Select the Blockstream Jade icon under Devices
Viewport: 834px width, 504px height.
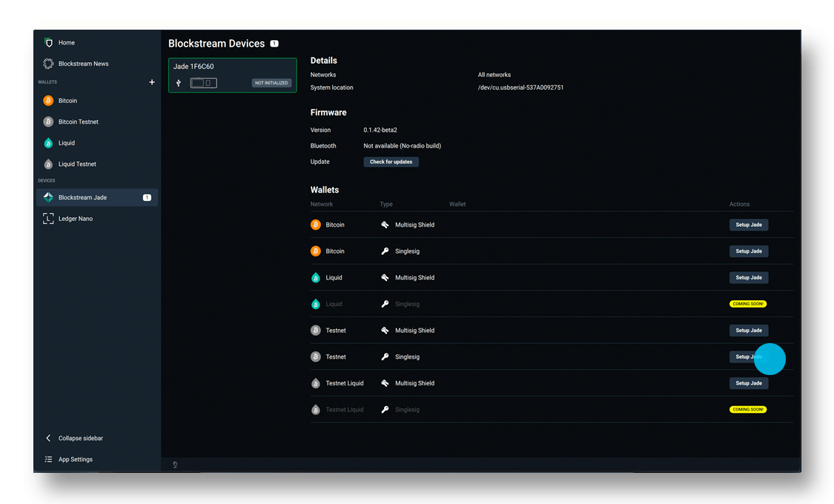pyautogui.click(x=47, y=197)
